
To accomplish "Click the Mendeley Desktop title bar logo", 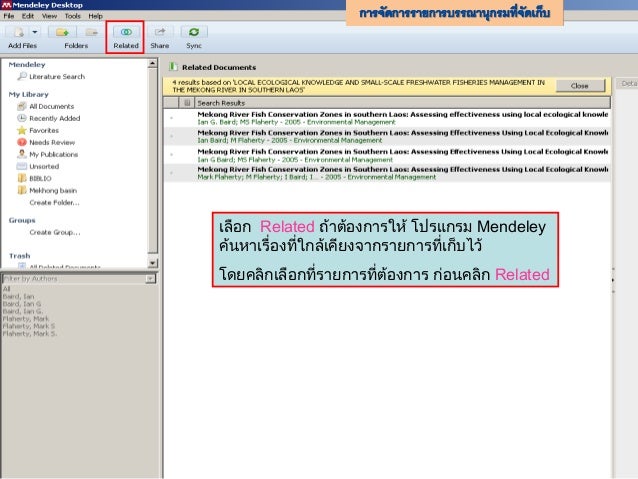I will [6, 5].
